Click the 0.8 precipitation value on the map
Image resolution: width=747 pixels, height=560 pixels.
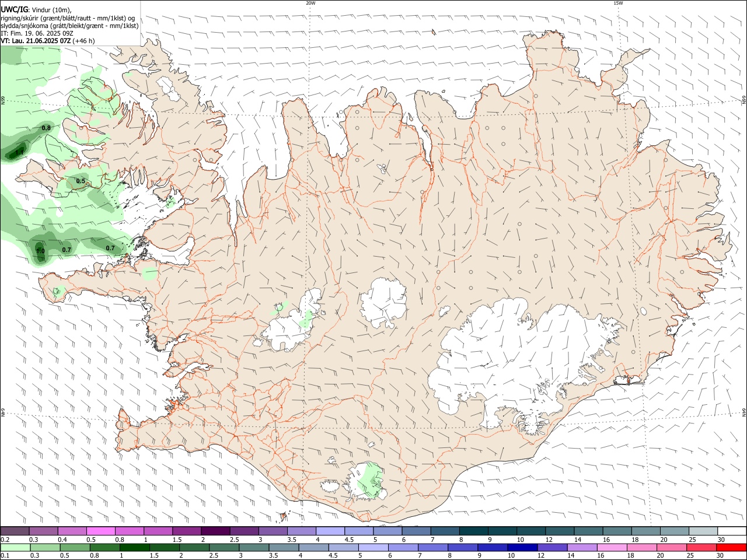pos(46,128)
